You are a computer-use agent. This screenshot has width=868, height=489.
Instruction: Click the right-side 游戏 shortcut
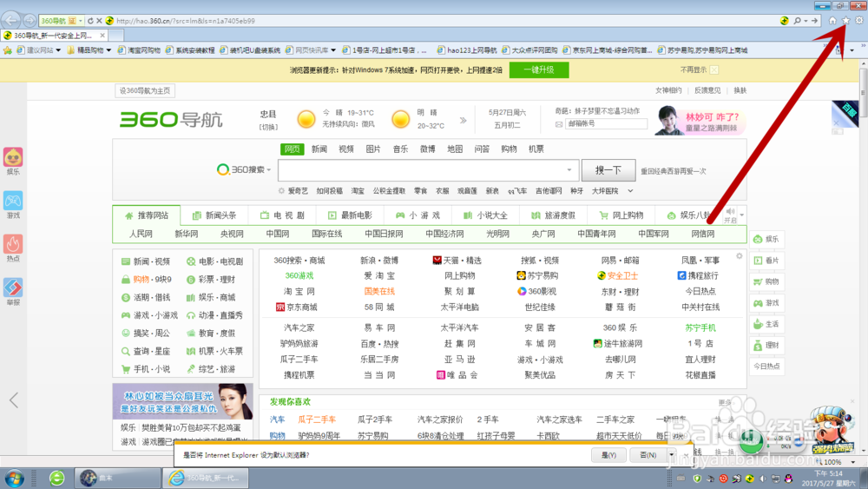(766, 303)
